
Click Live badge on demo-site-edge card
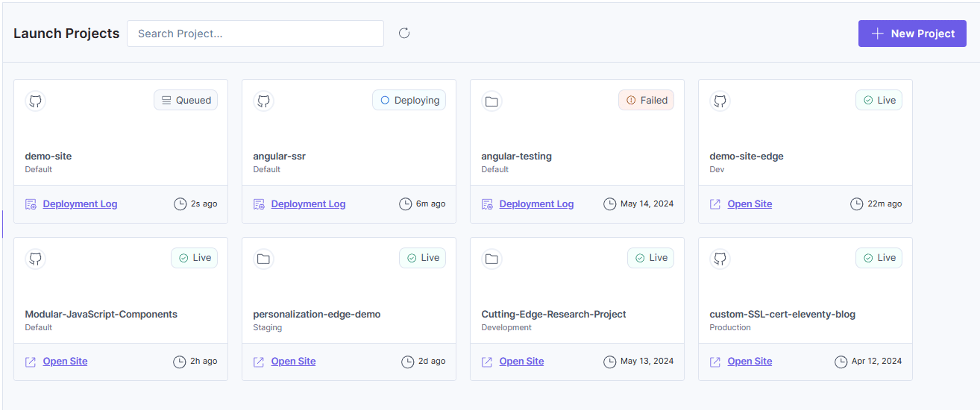879,100
